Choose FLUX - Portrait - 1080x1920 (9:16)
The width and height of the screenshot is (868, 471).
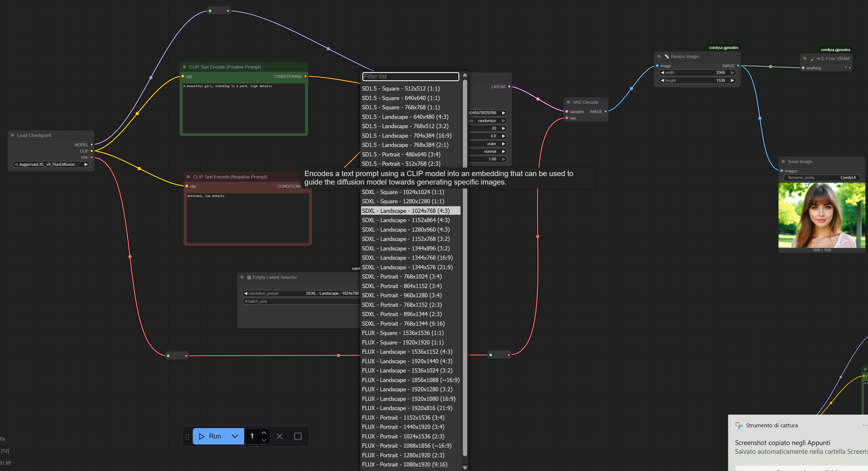pyautogui.click(x=410, y=464)
